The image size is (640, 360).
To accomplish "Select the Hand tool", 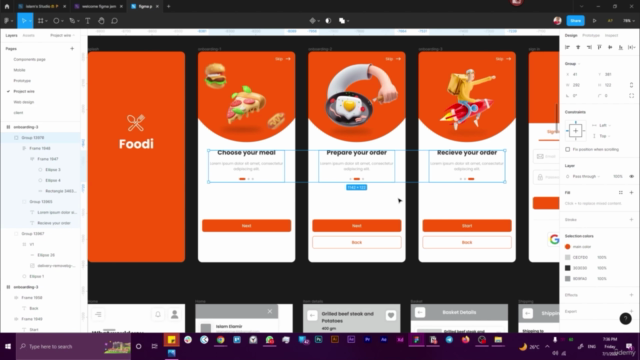I will click(101, 21).
